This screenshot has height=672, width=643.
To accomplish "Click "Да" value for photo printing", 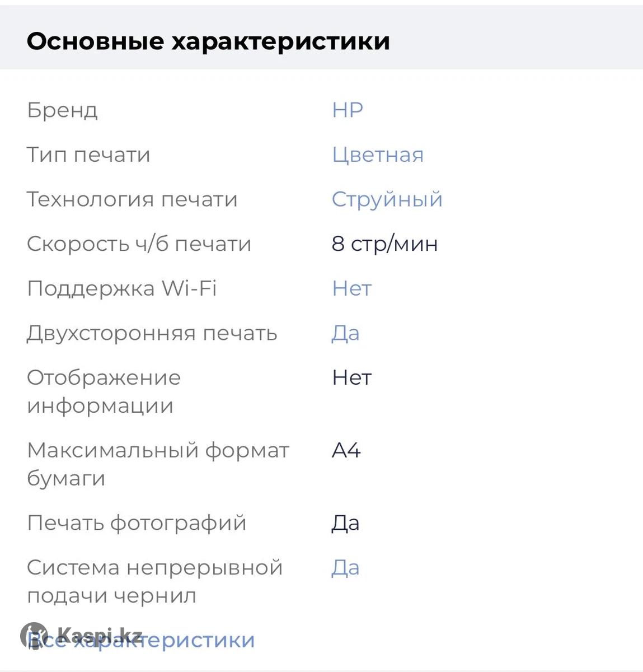I will pos(345,523).
